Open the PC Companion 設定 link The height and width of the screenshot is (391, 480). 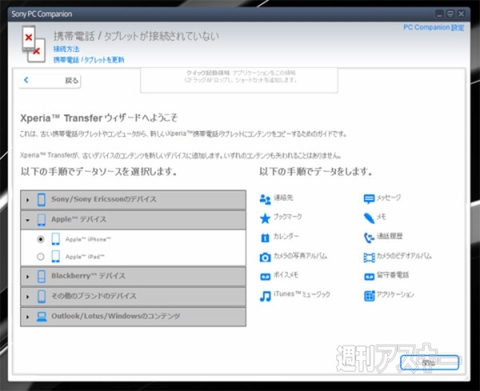433,27
